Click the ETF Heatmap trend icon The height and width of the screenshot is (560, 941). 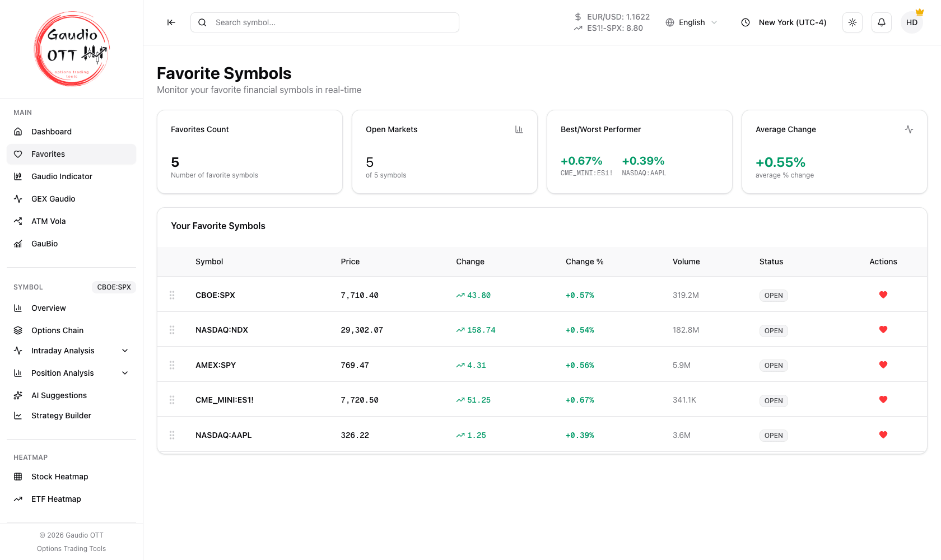[18, 499]
